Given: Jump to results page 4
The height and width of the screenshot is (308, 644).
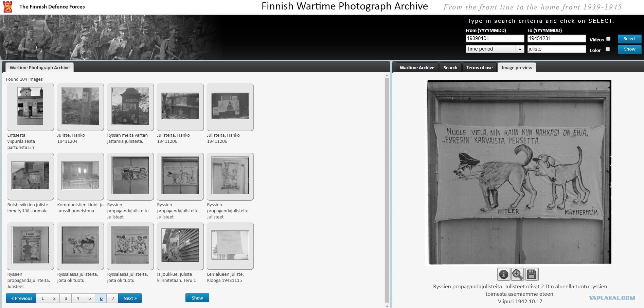Looking at the screenshot, I should tap(78, 298).
